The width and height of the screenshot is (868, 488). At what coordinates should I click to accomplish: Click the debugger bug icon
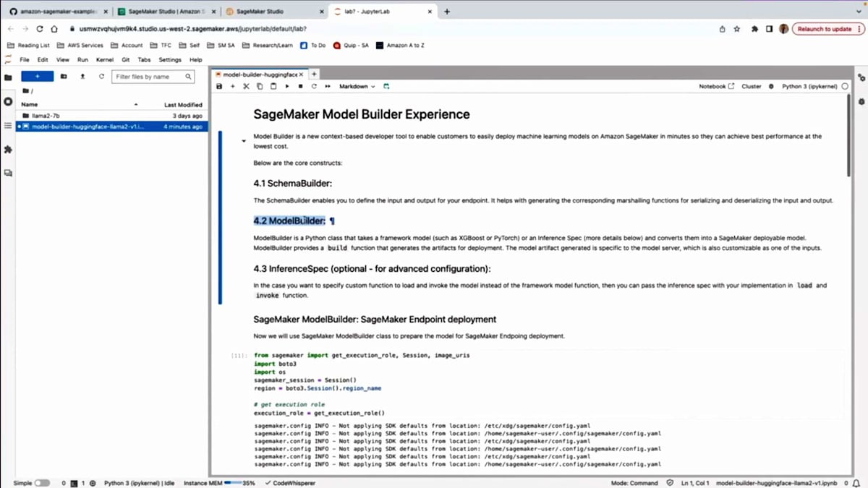pyautogui.click(x=771, y=86)
